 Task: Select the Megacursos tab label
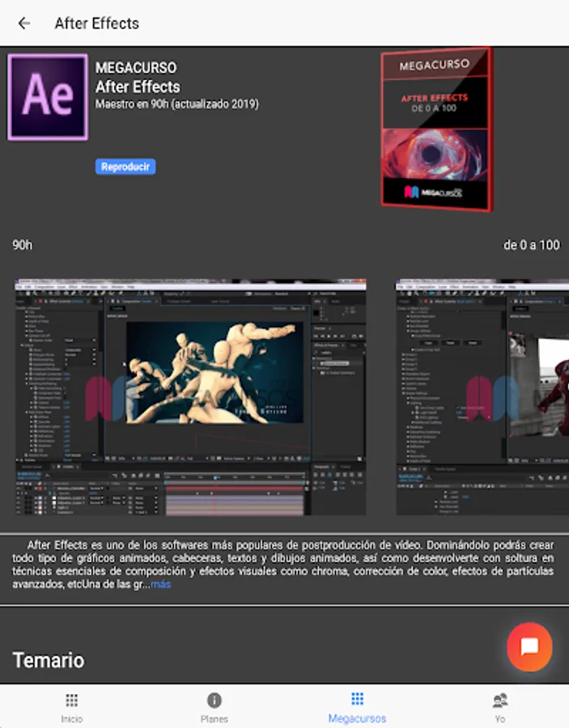click(357, 719)
